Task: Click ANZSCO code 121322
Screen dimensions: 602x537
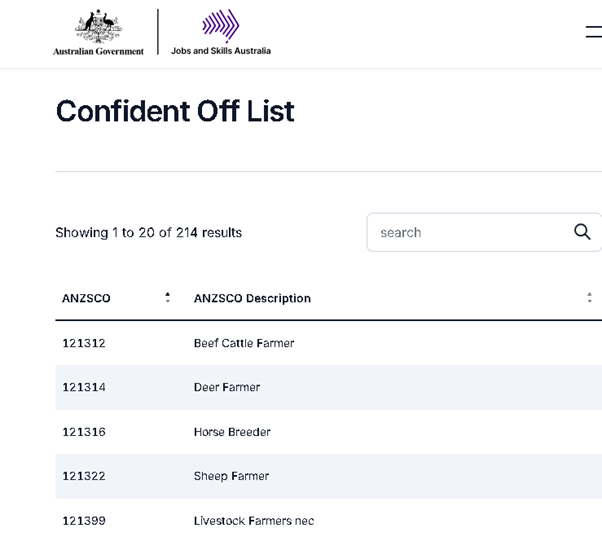Action: click(x=84, y=476)
